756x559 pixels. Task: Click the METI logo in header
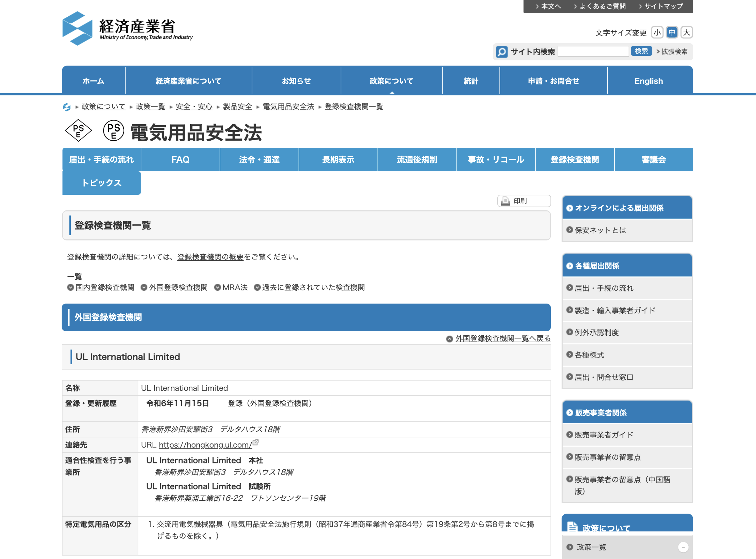[127, 29]
